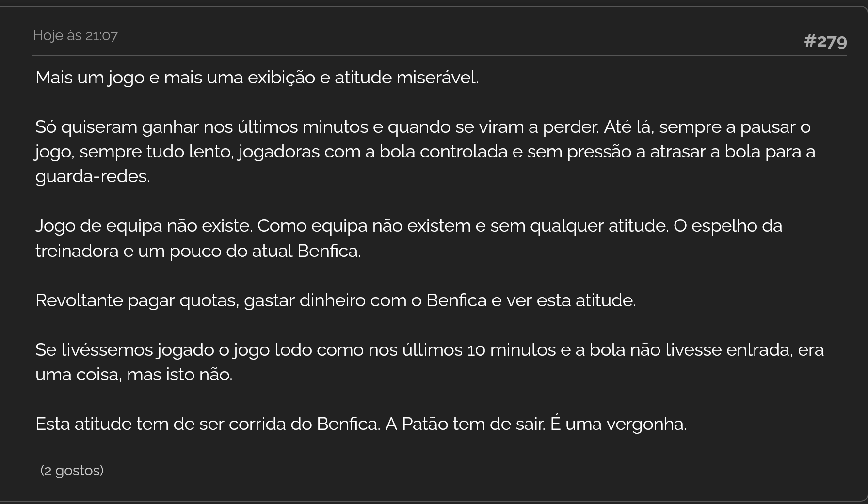Open the #279 post permalink

tap(825, 41)
